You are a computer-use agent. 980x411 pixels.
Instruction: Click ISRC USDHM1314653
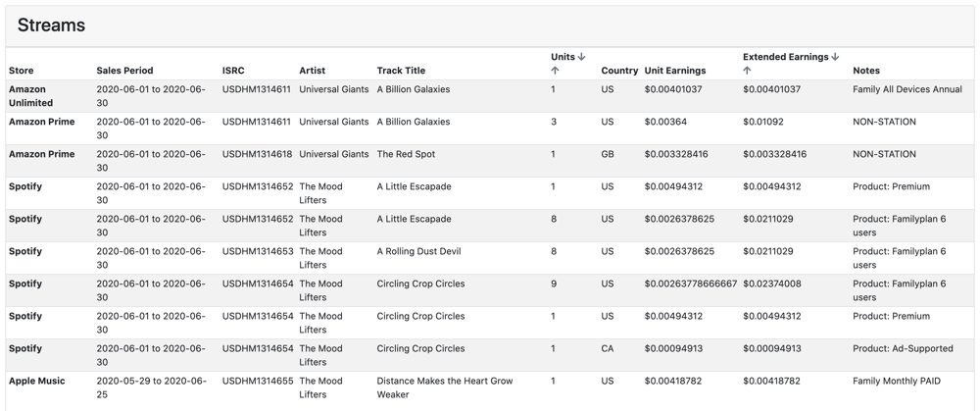tap(258, 251)
